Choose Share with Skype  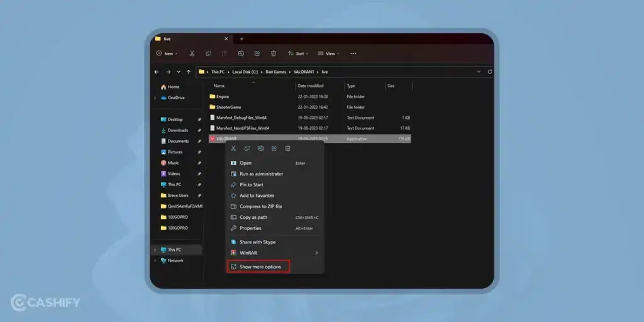point(274,242)
